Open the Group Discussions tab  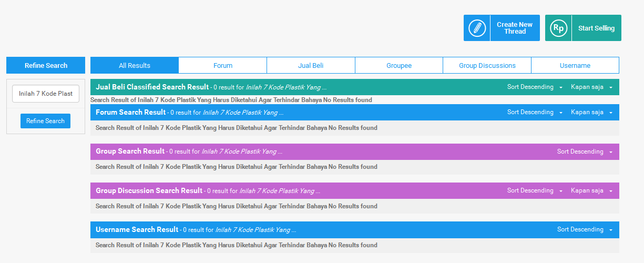[487, 65]
